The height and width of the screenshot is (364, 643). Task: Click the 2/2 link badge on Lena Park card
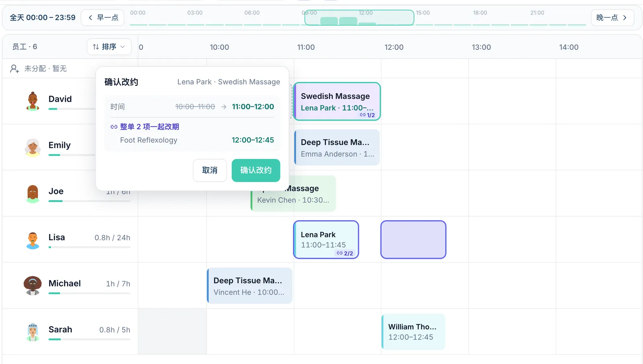(x=345, y=253)
